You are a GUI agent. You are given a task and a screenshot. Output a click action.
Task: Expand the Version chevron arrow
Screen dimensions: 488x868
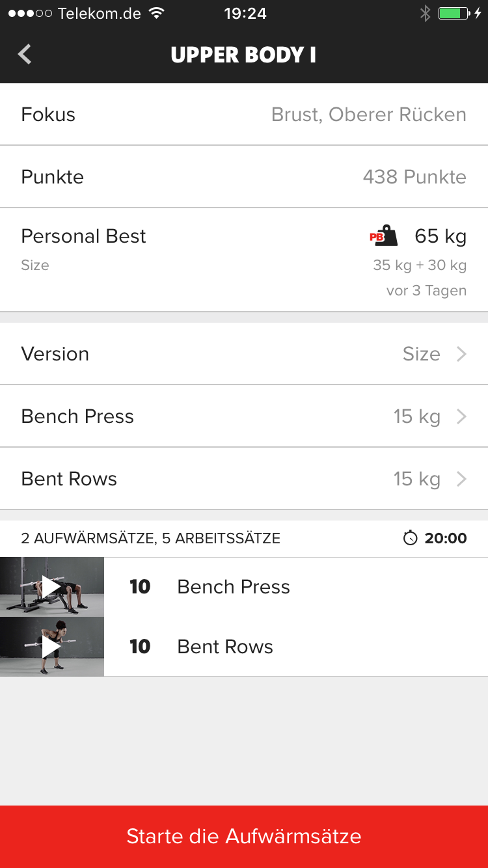point(461,354)
